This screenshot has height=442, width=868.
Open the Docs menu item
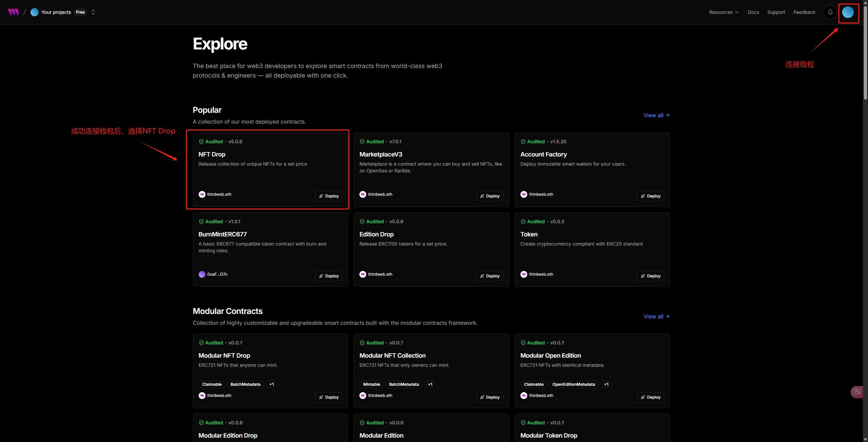click(x=753, y=12)
